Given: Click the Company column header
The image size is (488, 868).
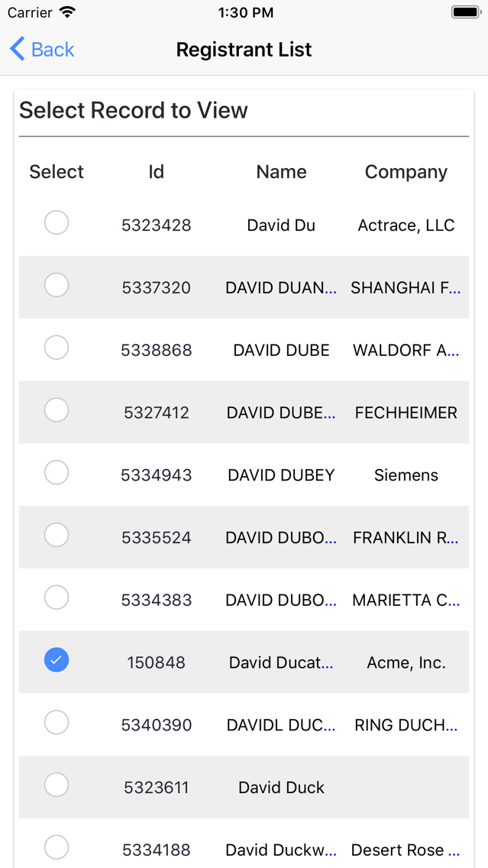Looking at the screenshot, I should (x=406, y=172).
